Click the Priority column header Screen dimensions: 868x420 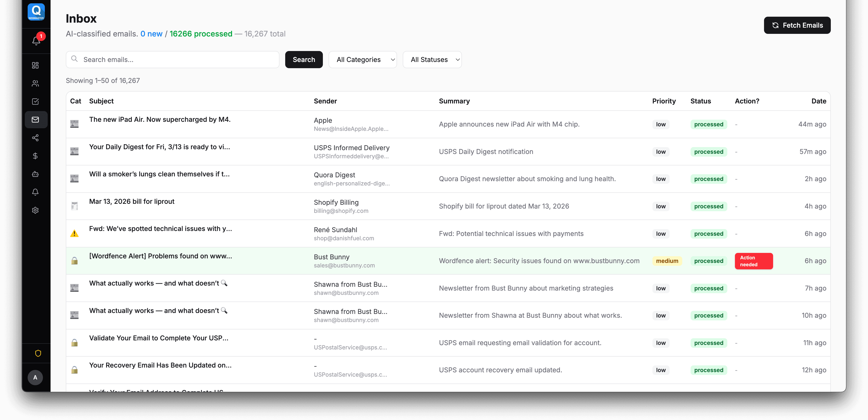click(x=664, y=101)
